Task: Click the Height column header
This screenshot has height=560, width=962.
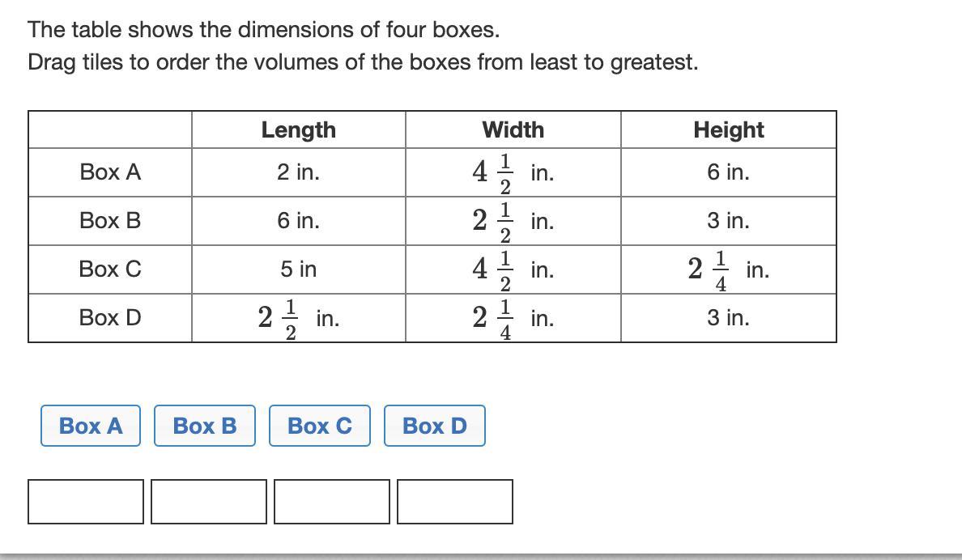Action: 728,130
